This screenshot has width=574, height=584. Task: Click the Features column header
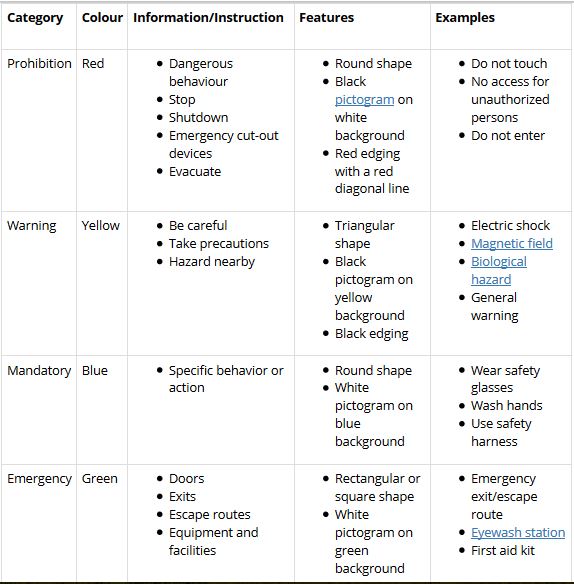326,18
